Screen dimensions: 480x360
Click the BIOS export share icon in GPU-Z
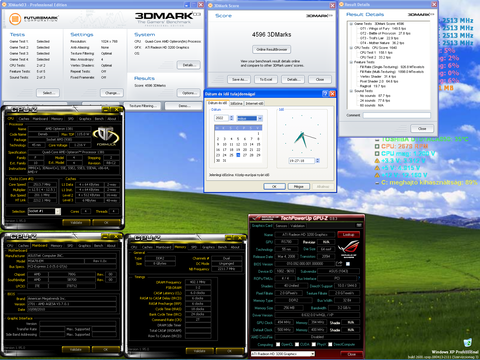coord(340,264)
